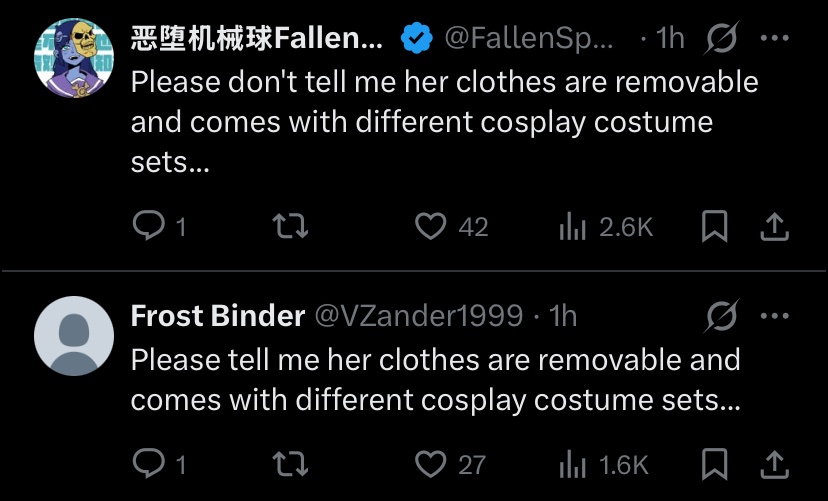Open more options menu on first tweet
This screenshot has height=501, width=828.
click(x=775, y=37)
